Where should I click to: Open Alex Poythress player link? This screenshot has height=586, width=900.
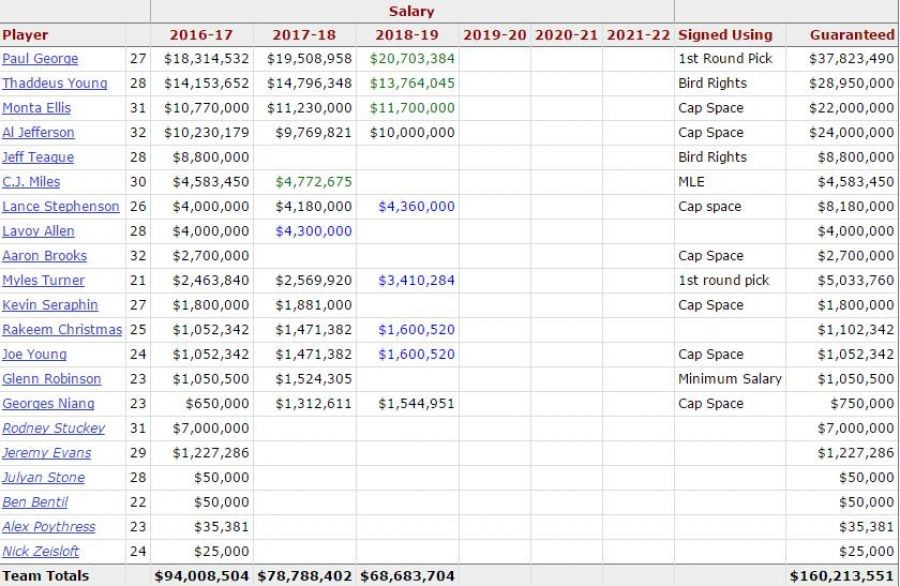pos(49,527)
